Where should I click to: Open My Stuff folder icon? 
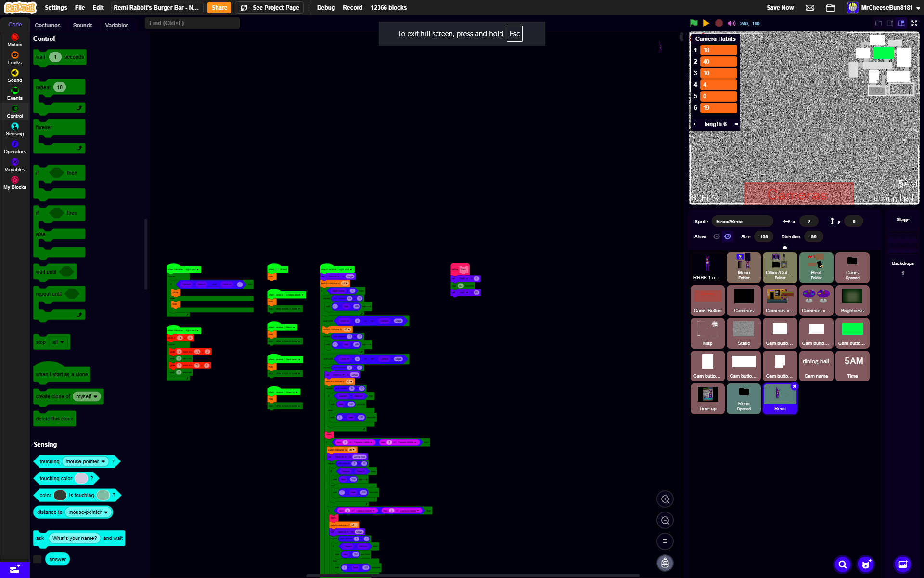click(x=830, y=7)
